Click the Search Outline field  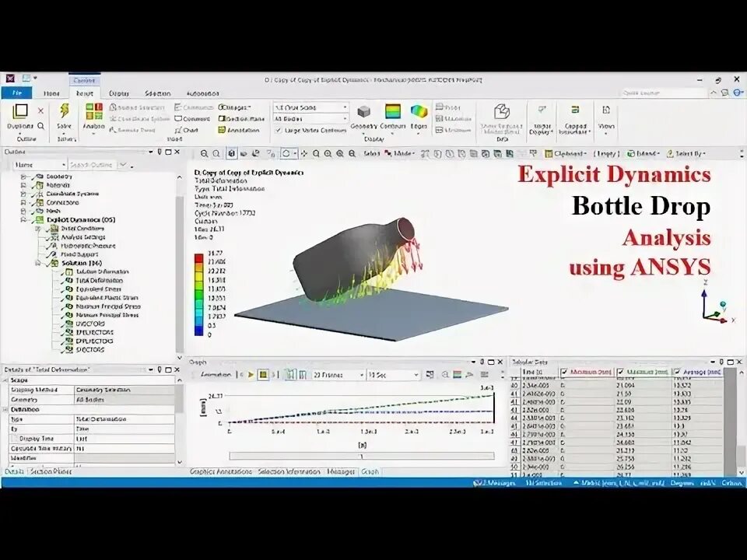(x=93, y=165)
